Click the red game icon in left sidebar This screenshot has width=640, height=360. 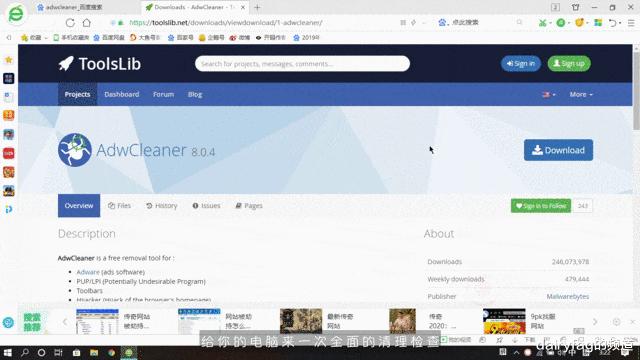point(9,153)
